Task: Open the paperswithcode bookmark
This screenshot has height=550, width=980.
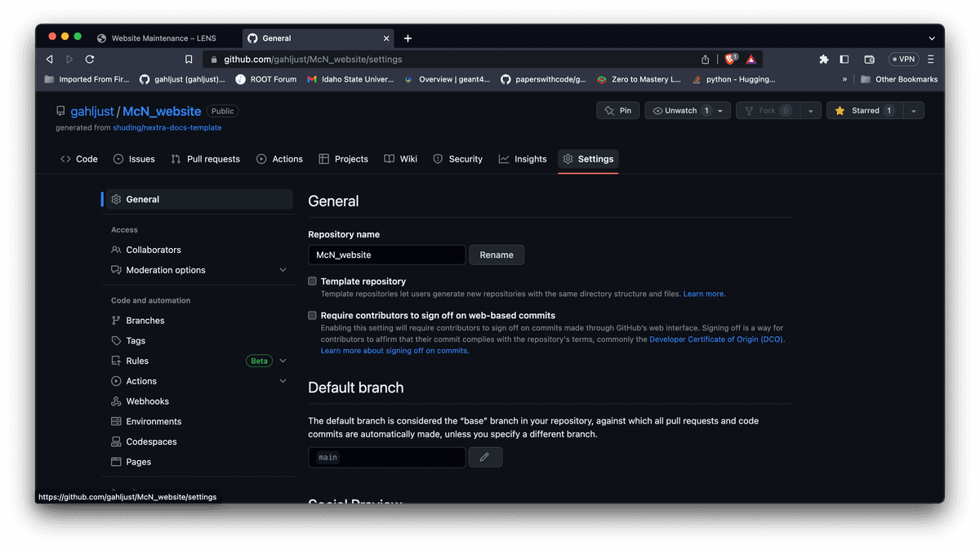Action: 543,79
